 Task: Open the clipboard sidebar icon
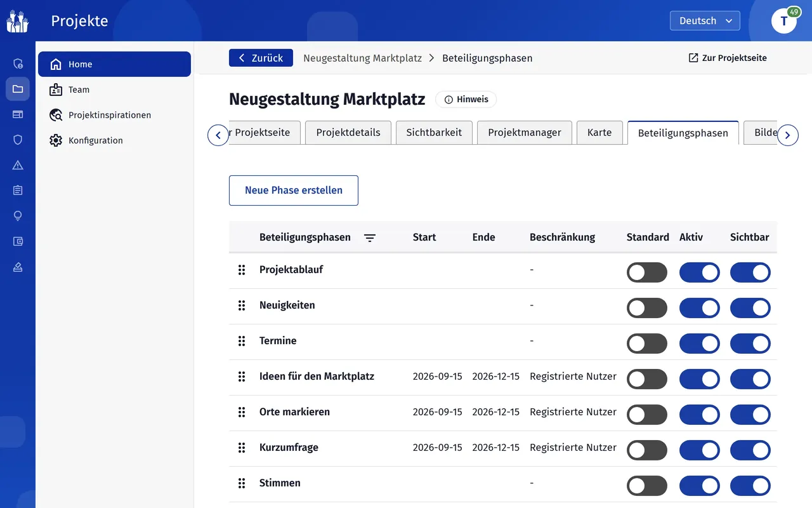point(18,190)
